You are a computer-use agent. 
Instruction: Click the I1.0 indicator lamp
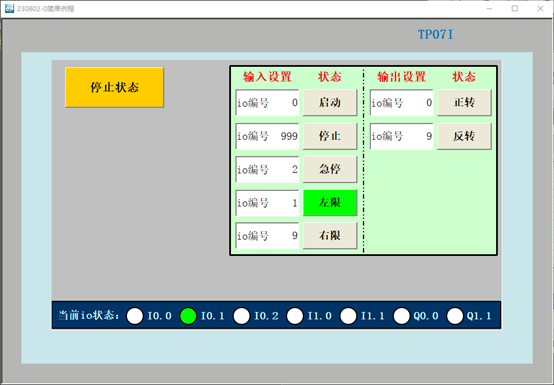click(x=295, y=316)
